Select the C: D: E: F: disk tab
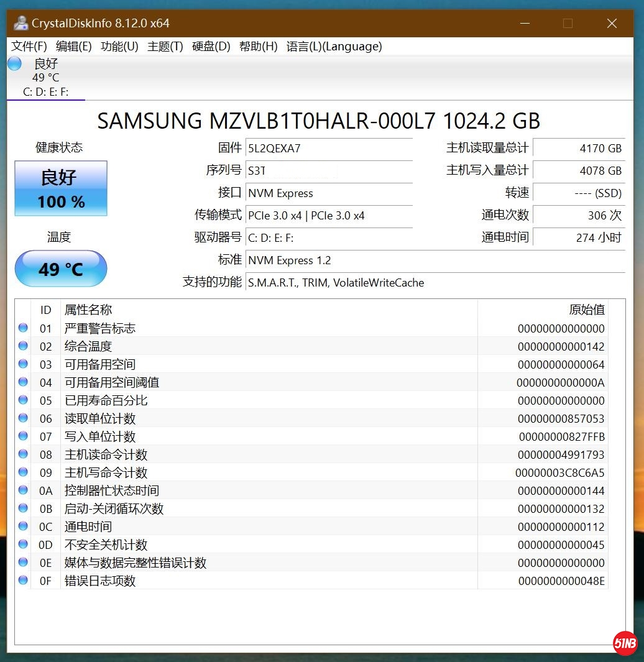The width and height of the screenshot is (644, 662). [x=45, y=92]
